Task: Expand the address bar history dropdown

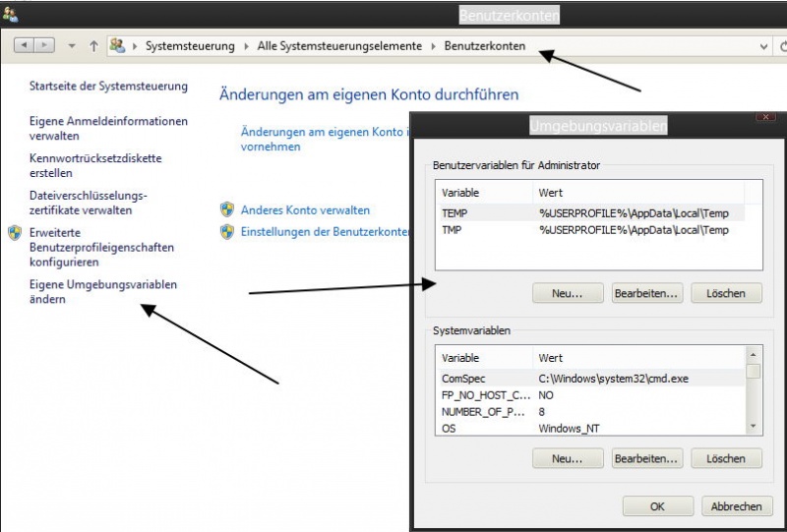Action: (x=766, y=46)
